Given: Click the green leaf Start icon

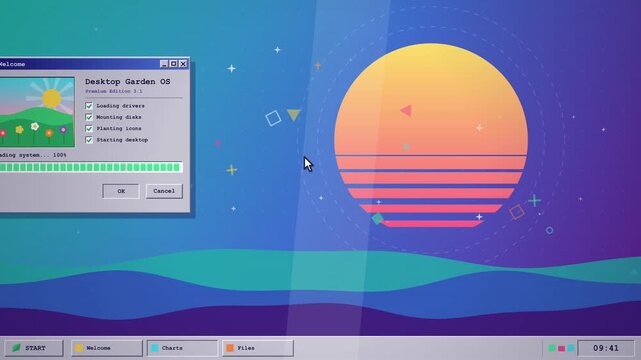Looking at the screenshot, I should coord(16,348).
